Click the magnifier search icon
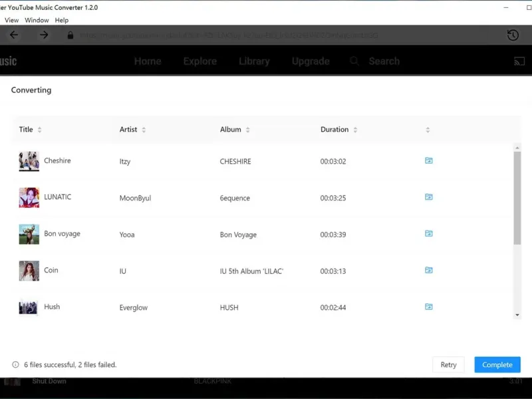This screenshot has width=532, height=399. [x=354, y=61]
